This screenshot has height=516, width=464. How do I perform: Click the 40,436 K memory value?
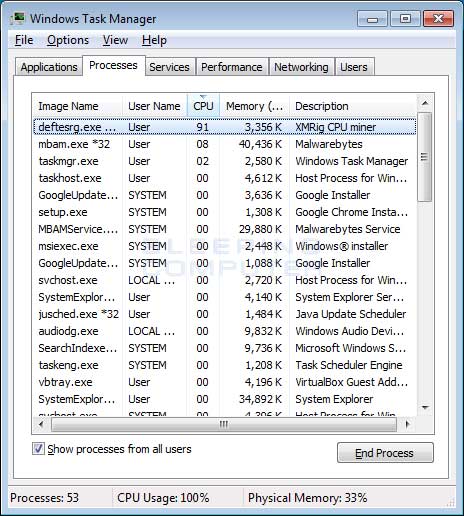(x=260, y=144)
